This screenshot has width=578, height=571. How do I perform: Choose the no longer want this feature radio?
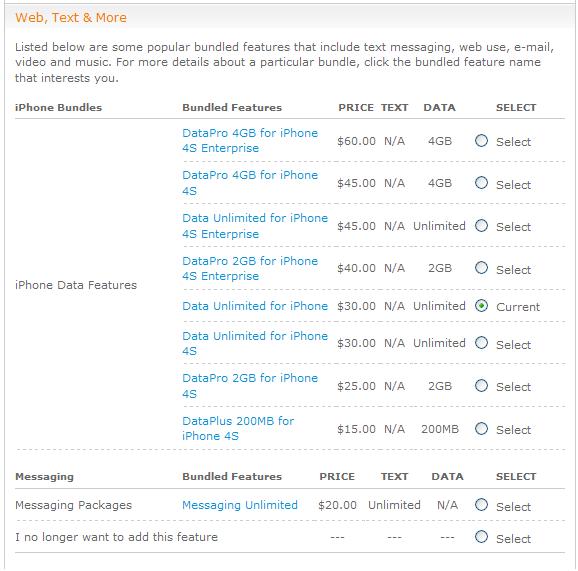(481, 537)
